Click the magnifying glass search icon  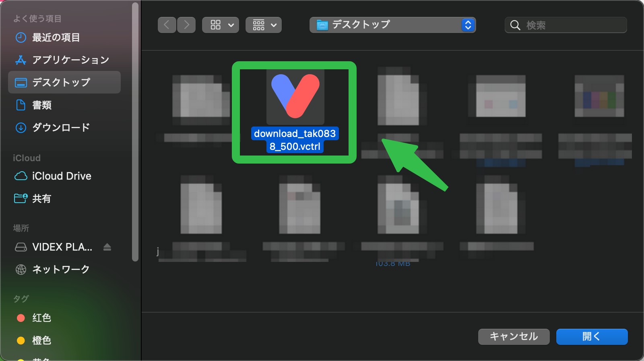point(515,25)
